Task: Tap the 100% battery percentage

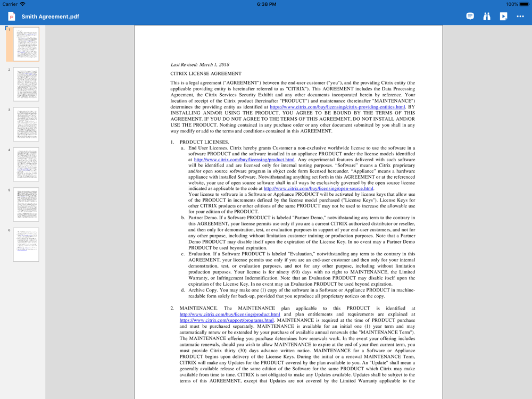Action: pyautogui.click(x=512, y=4)
